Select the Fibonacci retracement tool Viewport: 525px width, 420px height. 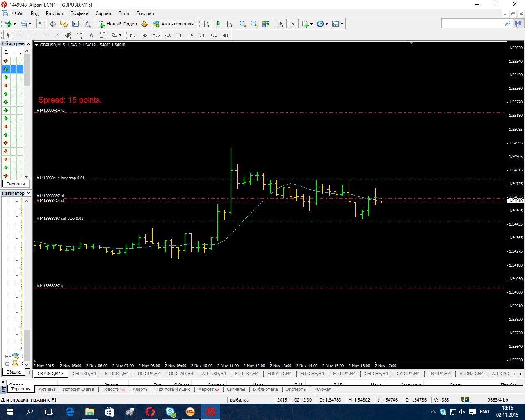point(80,35)
